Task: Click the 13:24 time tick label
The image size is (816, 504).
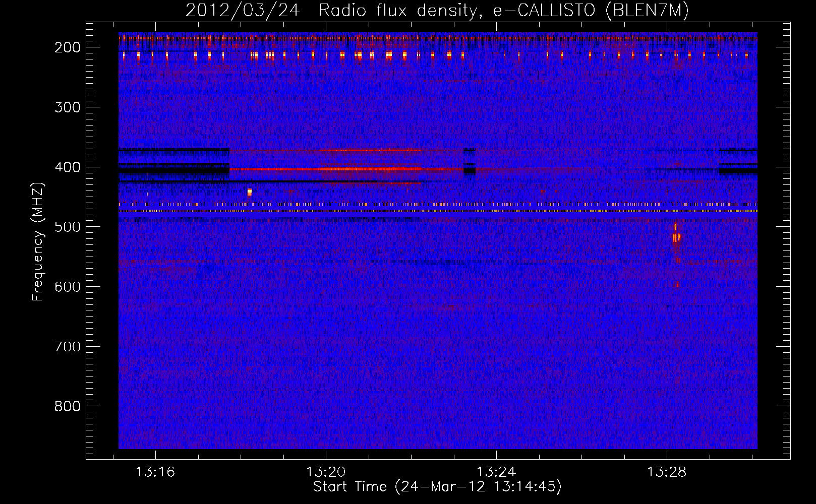Action: pyautogui.click(x=496, y=472)
